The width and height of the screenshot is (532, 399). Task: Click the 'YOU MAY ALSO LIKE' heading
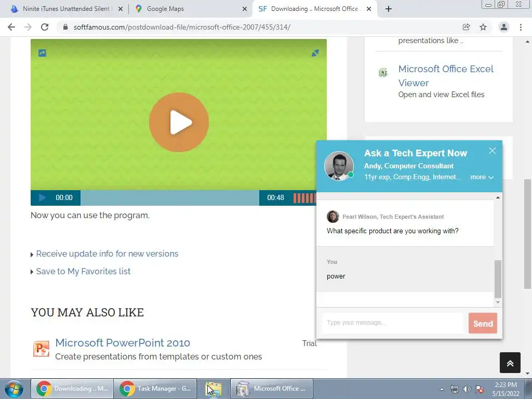pyautogui.click(x=87, y=312)
